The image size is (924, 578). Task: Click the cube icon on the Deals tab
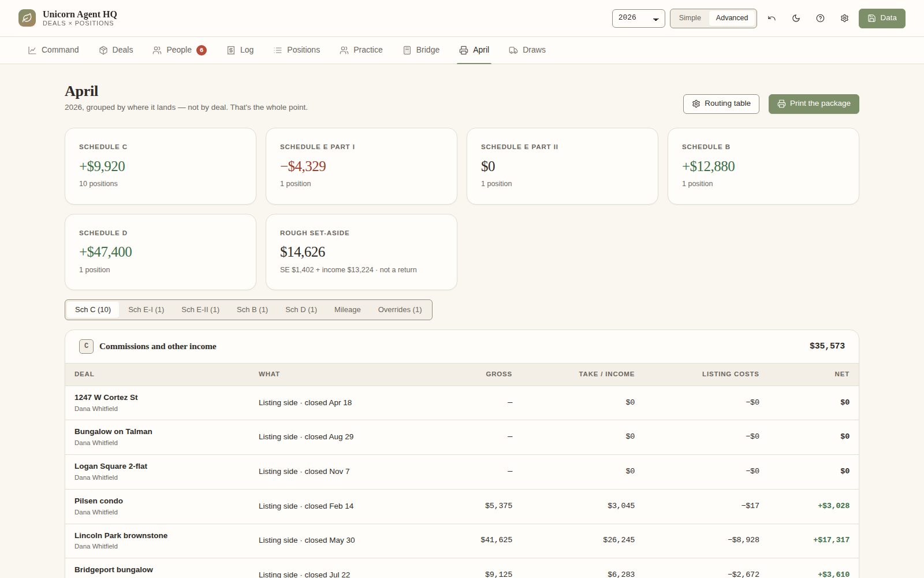[x=103, y=50]
